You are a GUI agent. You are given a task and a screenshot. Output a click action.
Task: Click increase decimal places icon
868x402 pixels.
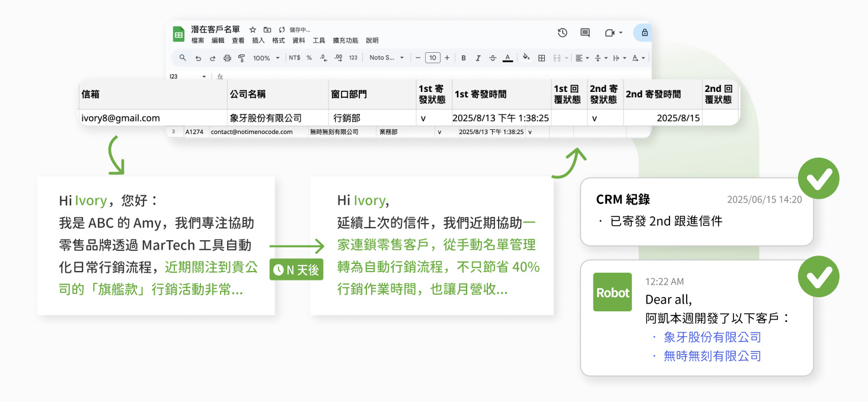pyautogui.click(x=338, y=58)
